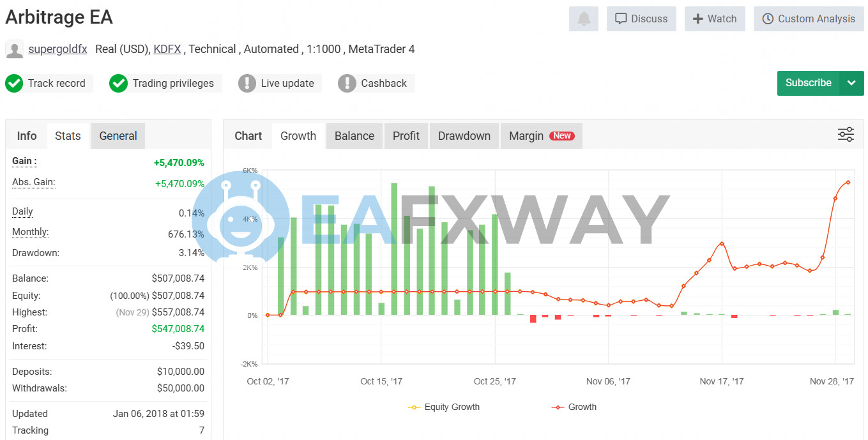This screenshot has height=440, width=868.
Task: Open the KDFX broker link
Action: point(167,49)
